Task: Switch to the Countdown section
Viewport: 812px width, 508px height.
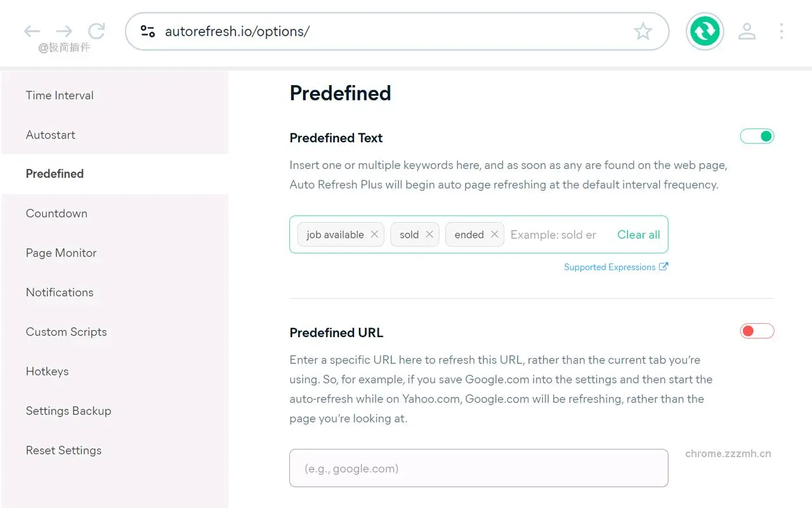Action: pos(56,213)
